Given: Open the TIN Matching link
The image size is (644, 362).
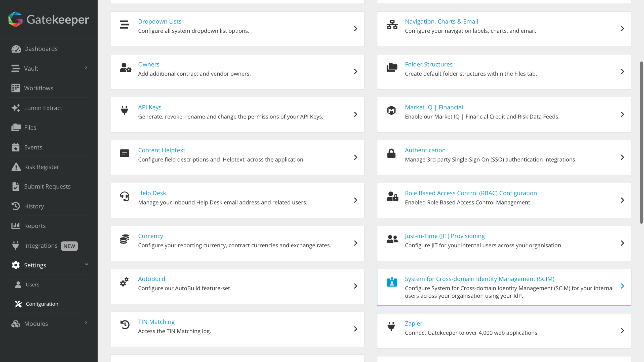Looking at the screenshot, I should [156, 322].
